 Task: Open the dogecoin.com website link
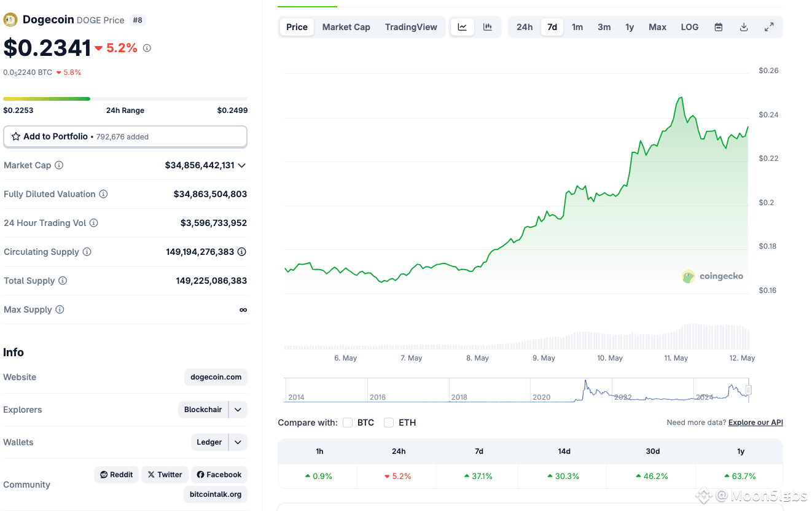(216, 377)
